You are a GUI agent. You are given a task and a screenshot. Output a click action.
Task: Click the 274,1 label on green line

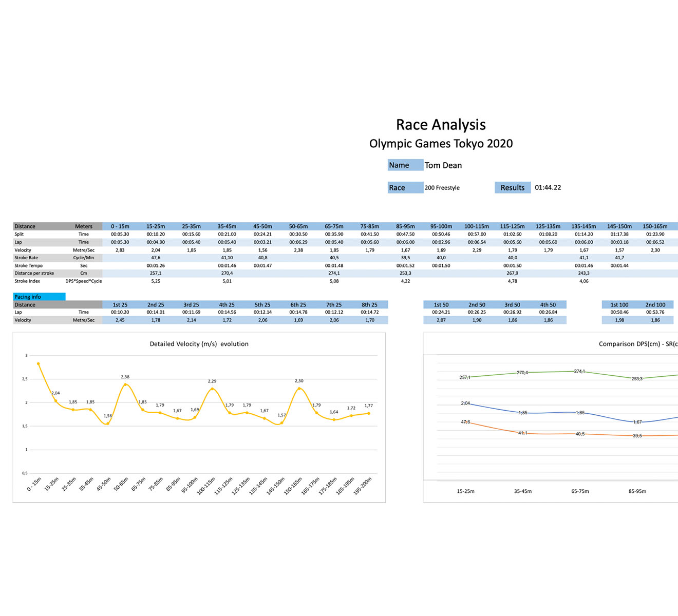tap(579, 371)
